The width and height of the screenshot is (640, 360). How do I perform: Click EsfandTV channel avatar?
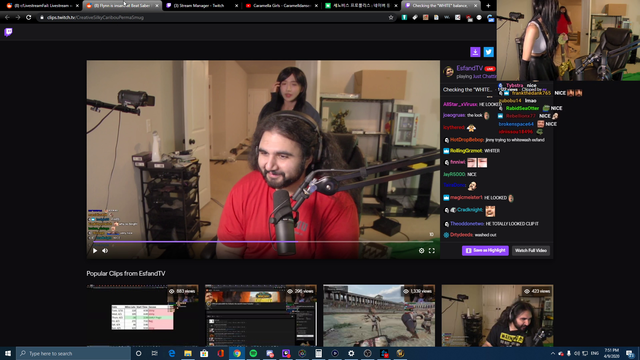click(449, 71)
